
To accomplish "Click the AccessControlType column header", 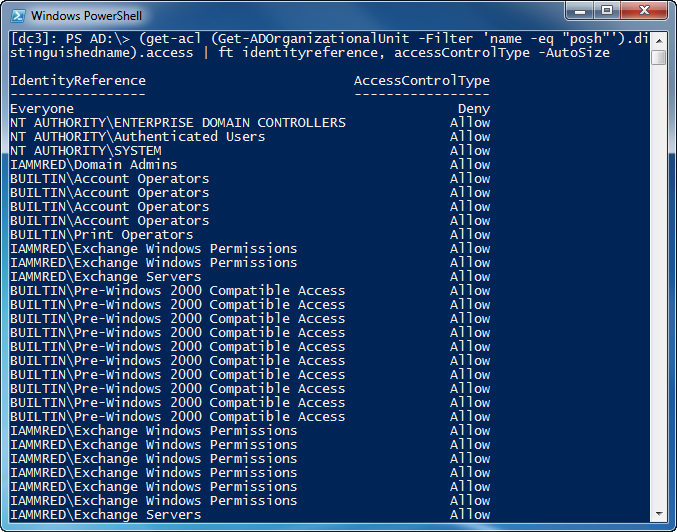I will tap(422, 80).
